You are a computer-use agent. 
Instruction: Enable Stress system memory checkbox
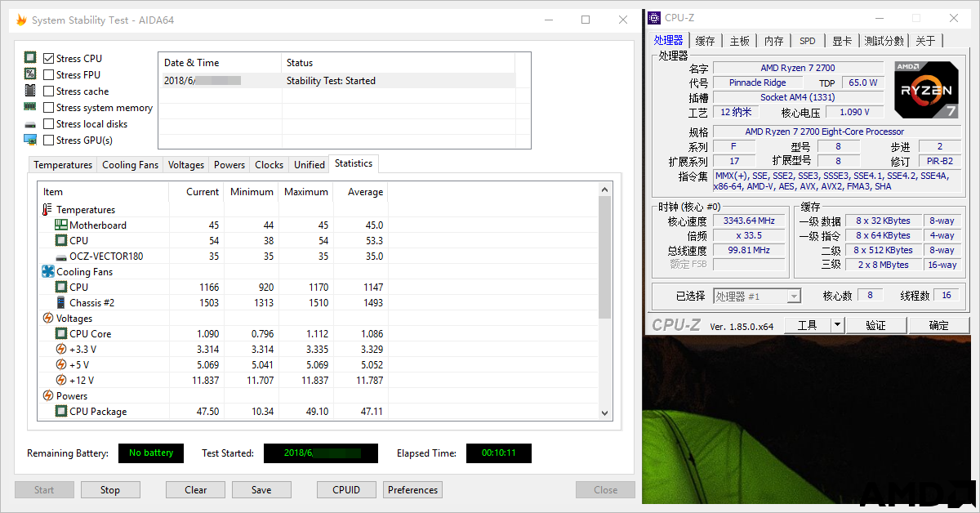pyautogui.click(x=49, y=107)
